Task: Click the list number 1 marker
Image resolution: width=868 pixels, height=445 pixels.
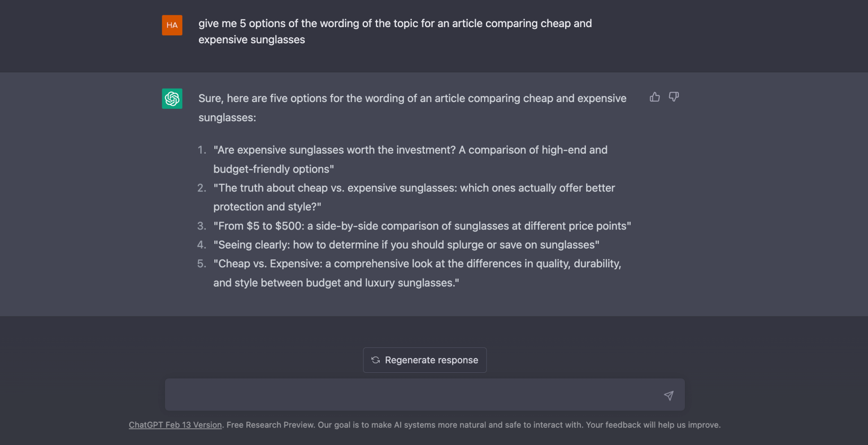Action: [x=202, y=150]
